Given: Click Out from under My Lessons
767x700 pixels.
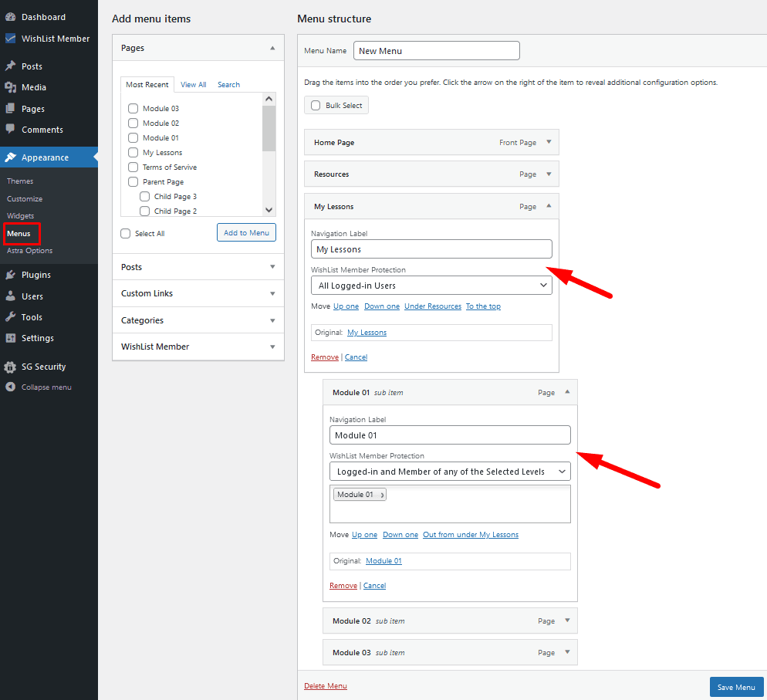Looking at the screenshot, I should [471, 535].
